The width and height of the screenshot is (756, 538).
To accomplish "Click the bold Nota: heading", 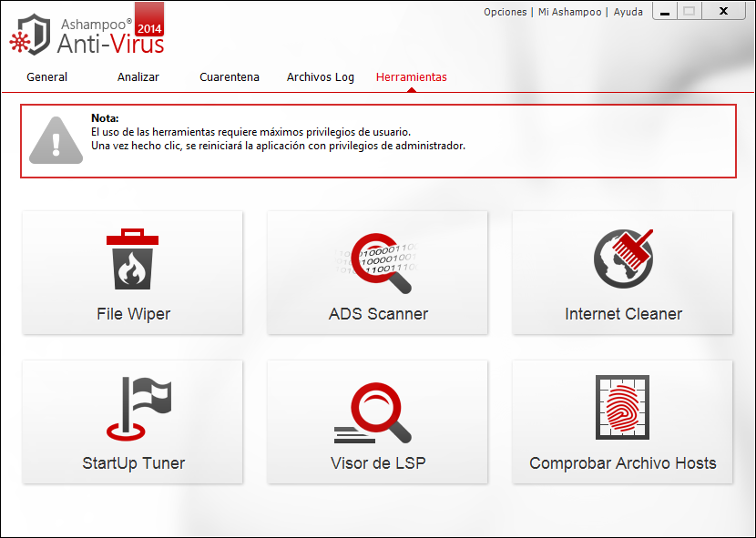I will (105, 118).
